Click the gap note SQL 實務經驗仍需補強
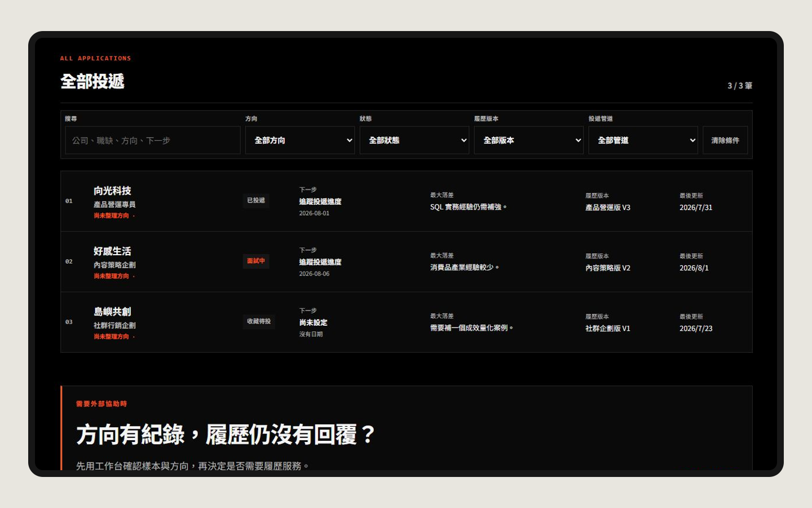812x508 pixels. pos(468,207)
